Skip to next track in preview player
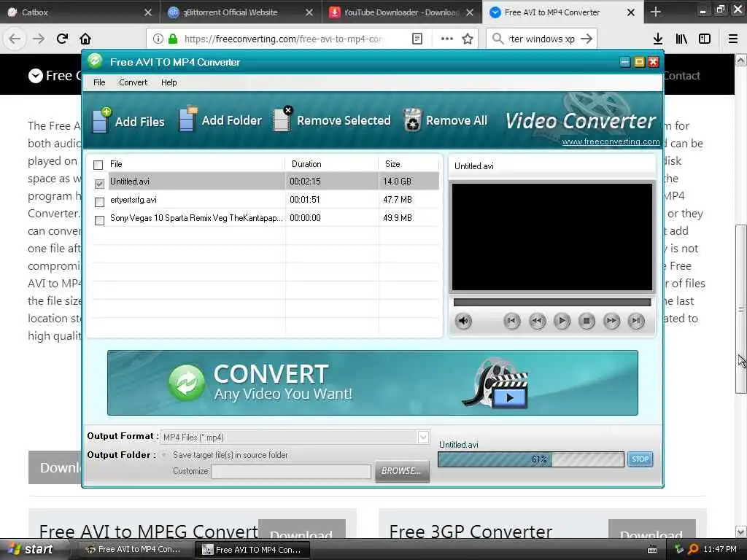747x560 pixels. tap(636, 321)
